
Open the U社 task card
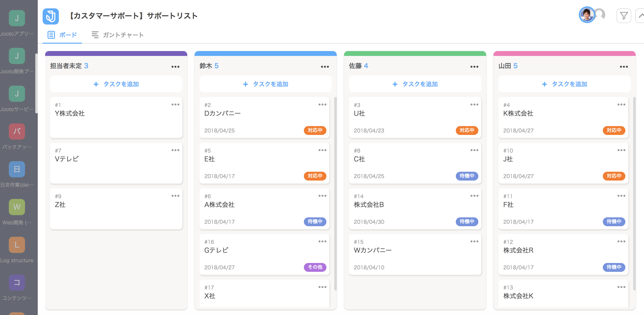pyautogui.click(x=415, y=118)
